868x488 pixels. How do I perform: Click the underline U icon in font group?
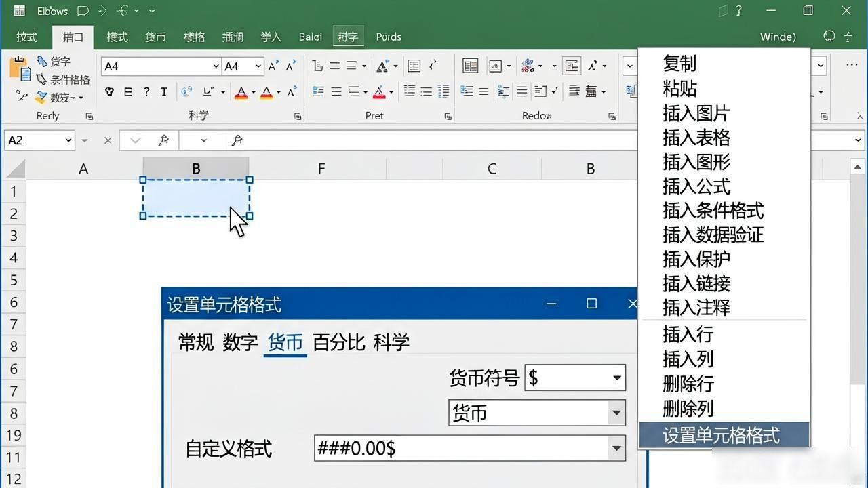click(x=209, y=91)
